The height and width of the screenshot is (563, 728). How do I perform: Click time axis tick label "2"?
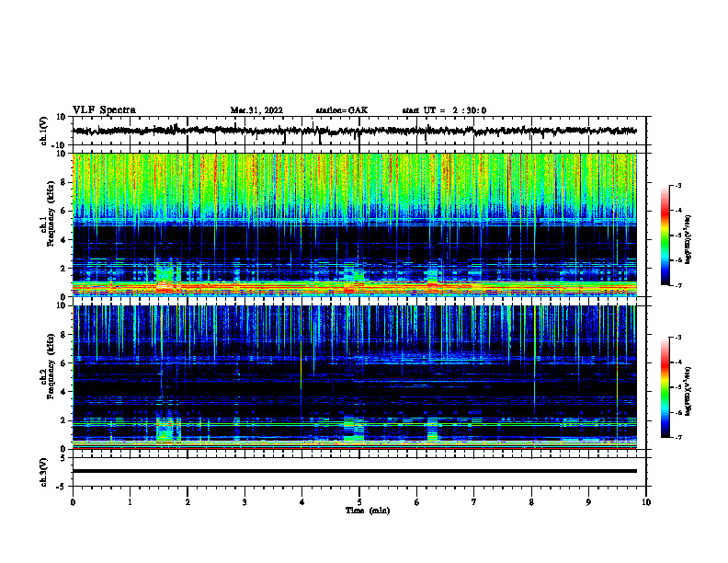pos(188,502)
